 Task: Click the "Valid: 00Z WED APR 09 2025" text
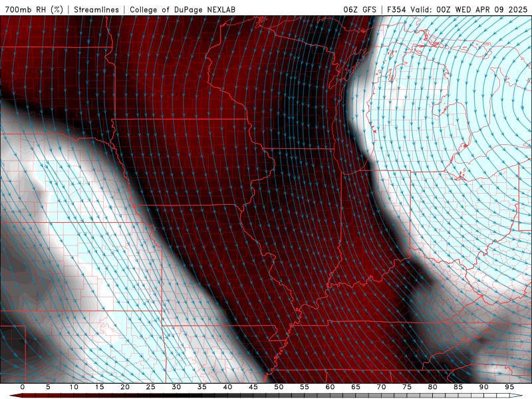pos(469,9)
